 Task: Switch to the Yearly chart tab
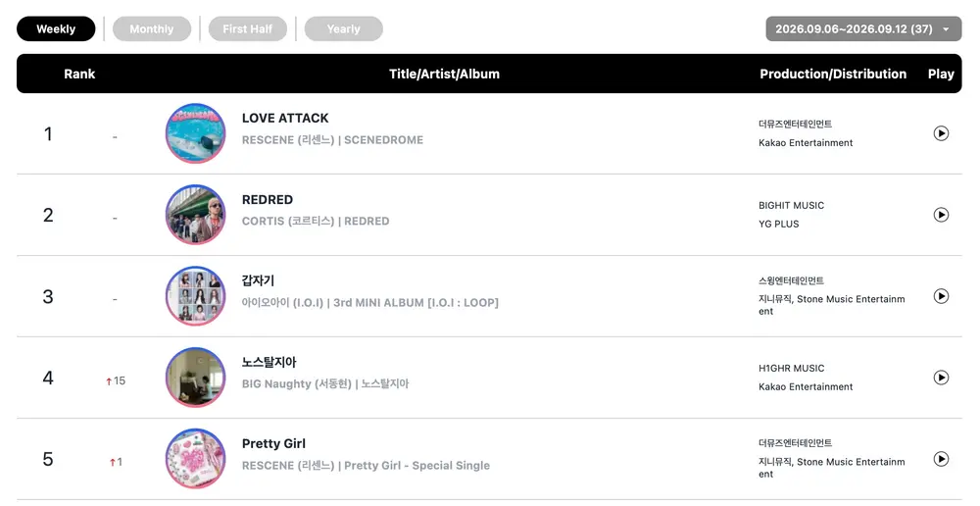343,28
